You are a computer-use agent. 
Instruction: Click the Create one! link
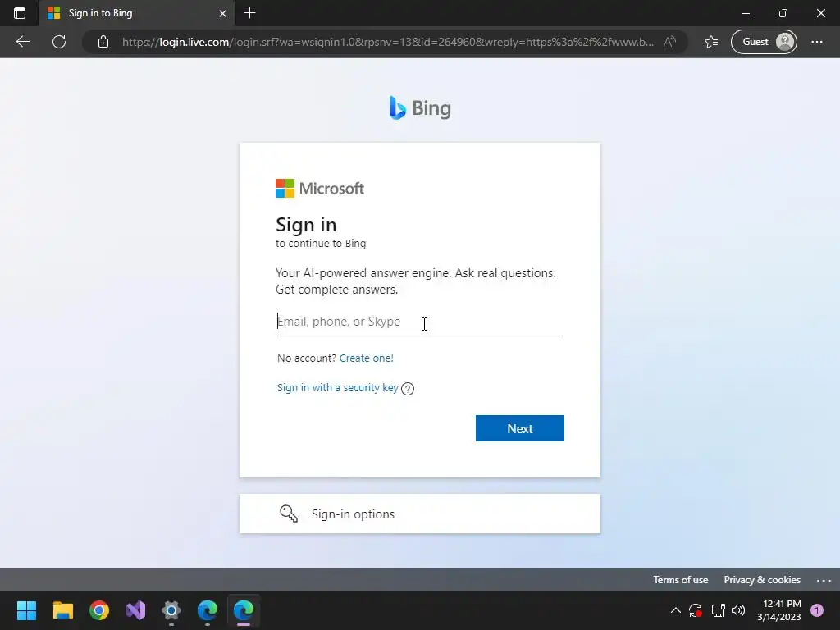(367, 358)
